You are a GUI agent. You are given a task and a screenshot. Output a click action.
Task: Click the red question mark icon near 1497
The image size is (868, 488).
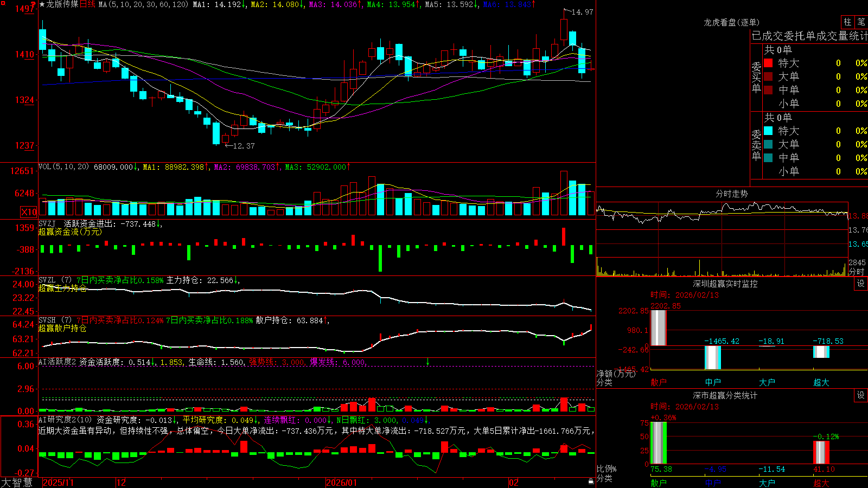[x=34, y=4]
